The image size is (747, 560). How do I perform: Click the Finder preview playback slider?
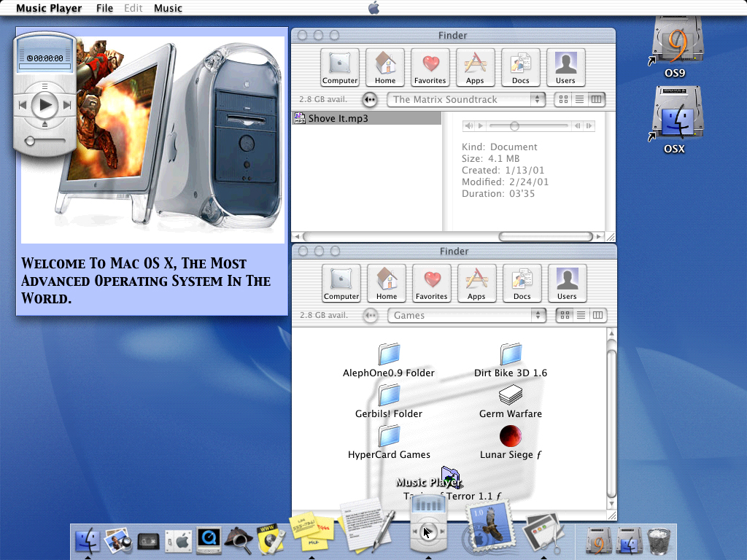[529, 125]
